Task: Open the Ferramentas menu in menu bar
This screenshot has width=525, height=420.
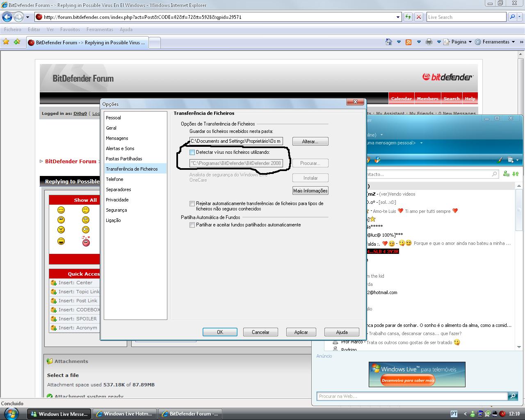Action: (100, 30)
